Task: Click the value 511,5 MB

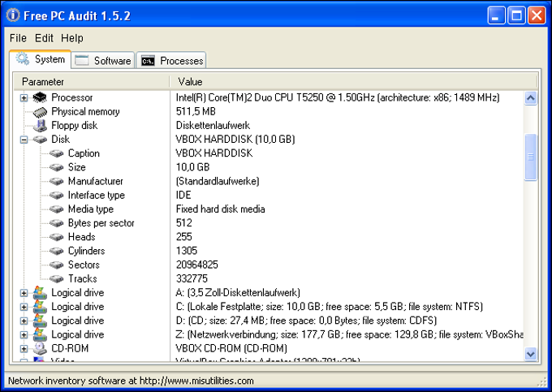Action: tap(196, 111)
